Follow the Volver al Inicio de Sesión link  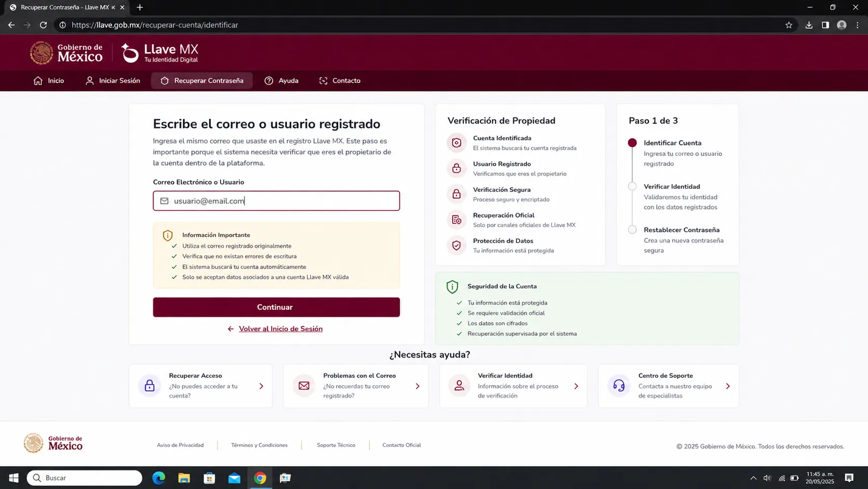pyautogui.click(x=281, y=329)
